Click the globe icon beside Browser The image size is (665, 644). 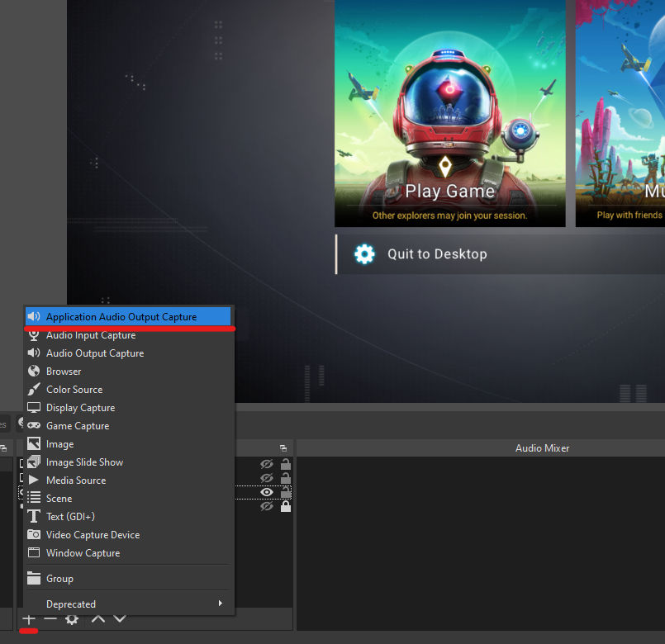tap(33, 371)
